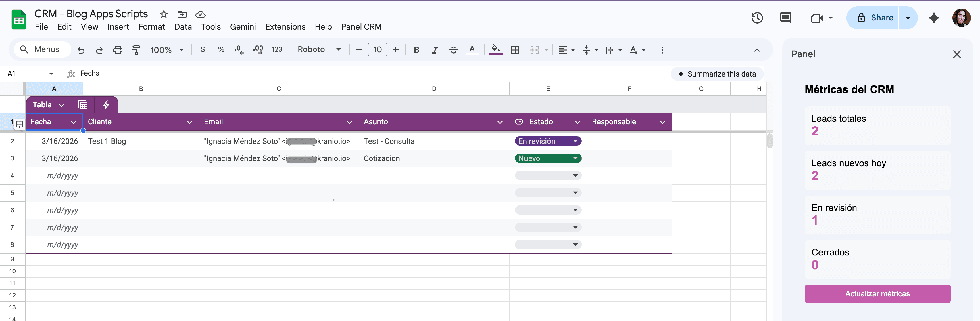Open the comments history icon

pyautogui.click(x=785, y=18)
